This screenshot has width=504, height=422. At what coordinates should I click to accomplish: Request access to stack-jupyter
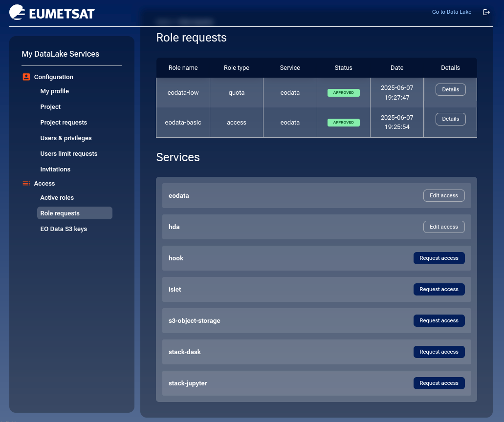pyautogui.click(x=439, y=383)
